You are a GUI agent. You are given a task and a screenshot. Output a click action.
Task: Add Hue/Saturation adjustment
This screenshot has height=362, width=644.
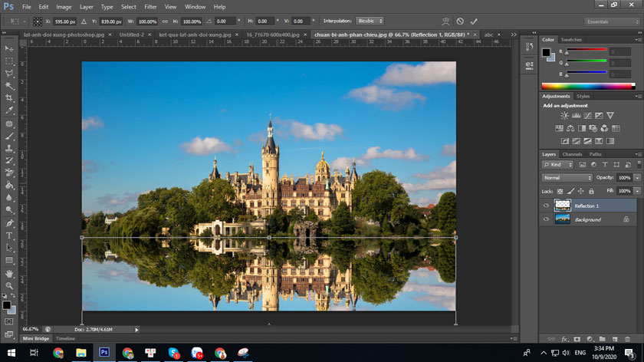tap(559, 128)
